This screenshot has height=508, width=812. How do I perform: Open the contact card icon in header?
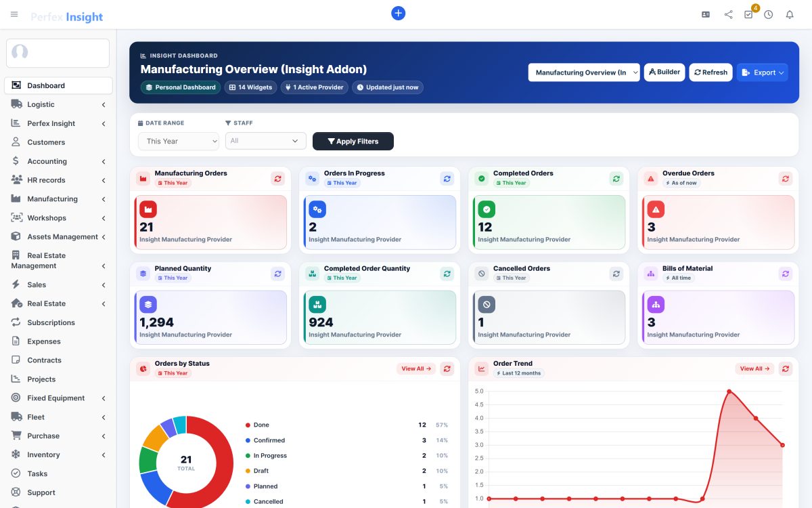click(706, 14)
